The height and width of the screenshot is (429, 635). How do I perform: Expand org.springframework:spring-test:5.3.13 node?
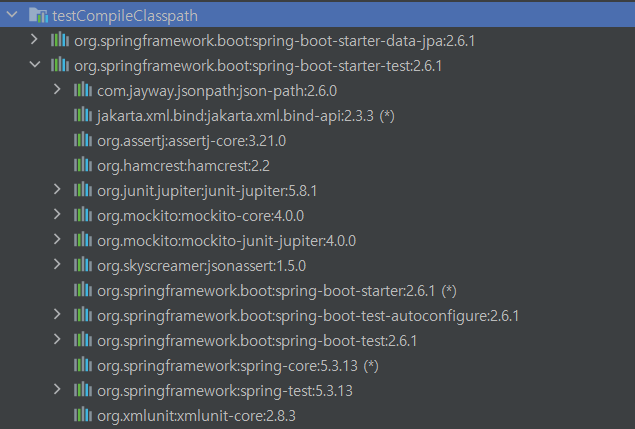coord(57,390)
